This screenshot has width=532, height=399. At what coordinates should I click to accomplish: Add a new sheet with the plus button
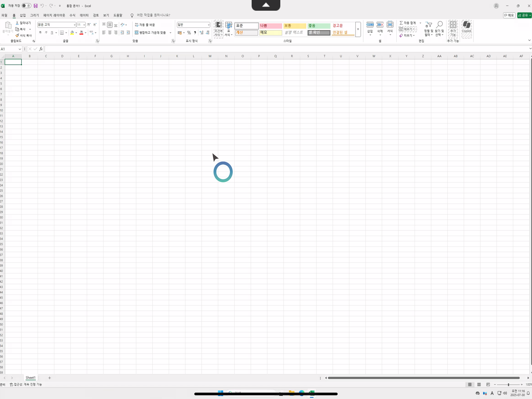[x=49, y=378]
